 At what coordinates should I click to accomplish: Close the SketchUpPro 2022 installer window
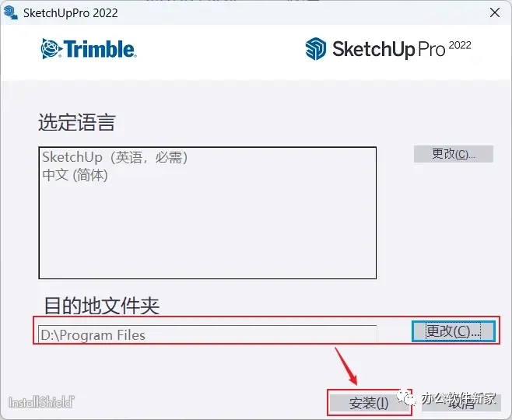pos(495,12)
